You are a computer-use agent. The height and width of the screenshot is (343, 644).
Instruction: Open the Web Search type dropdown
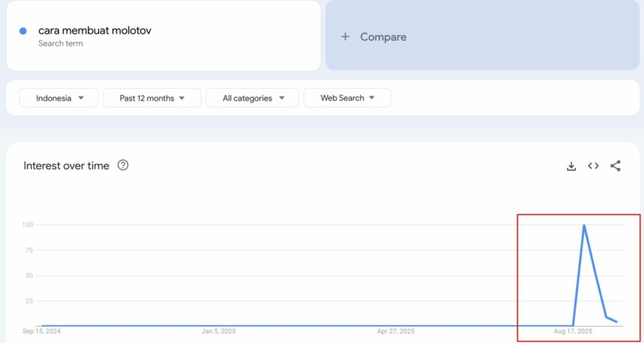coord(347,98)
